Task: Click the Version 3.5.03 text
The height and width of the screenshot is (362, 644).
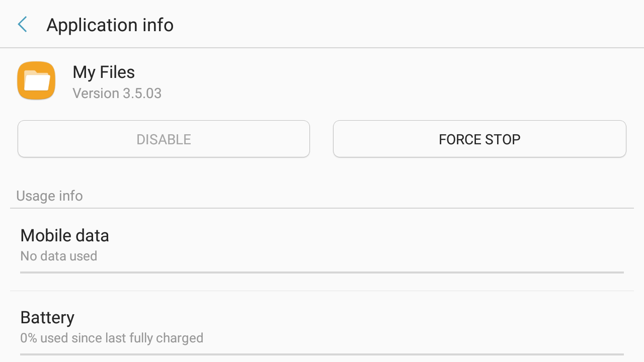Action: tap(117, 94)
